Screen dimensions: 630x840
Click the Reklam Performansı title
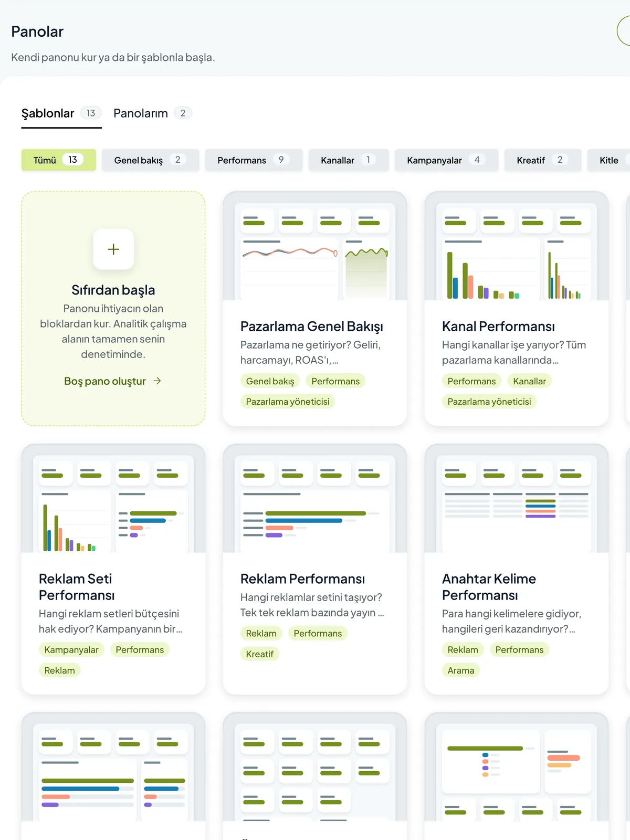302,579
